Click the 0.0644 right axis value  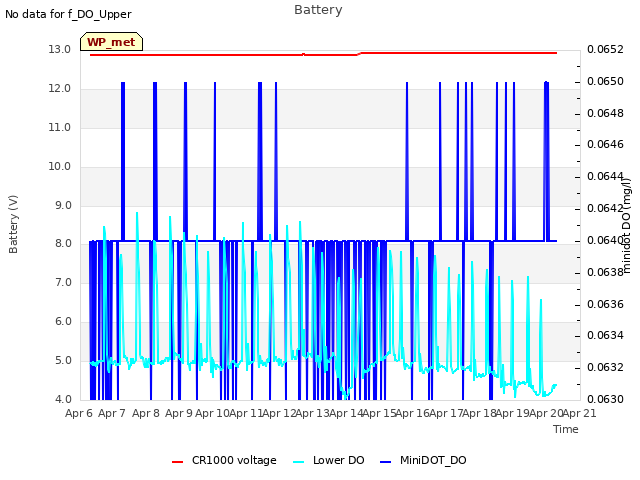(605, 176)
